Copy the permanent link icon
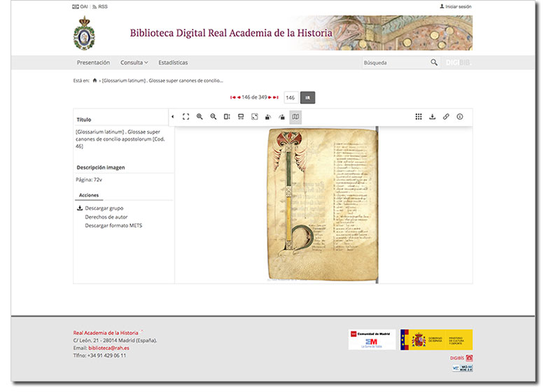Viewport: 546px width, 392px height. [x=446, y=117]
